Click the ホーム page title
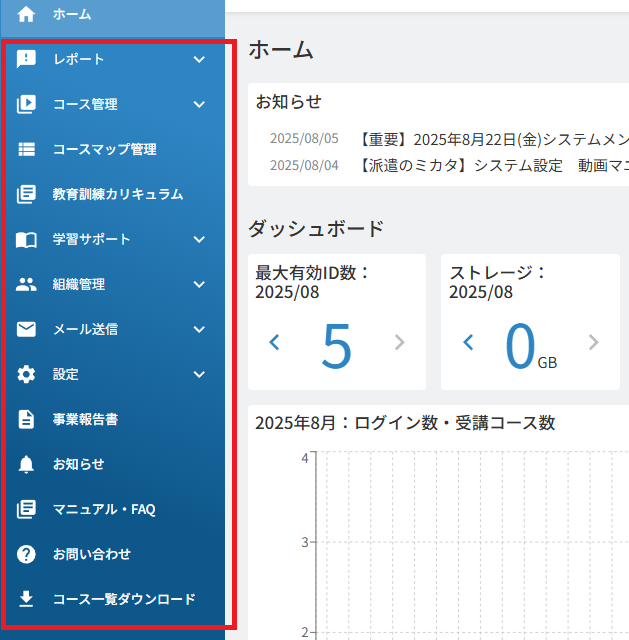 [x=281, y=50]
